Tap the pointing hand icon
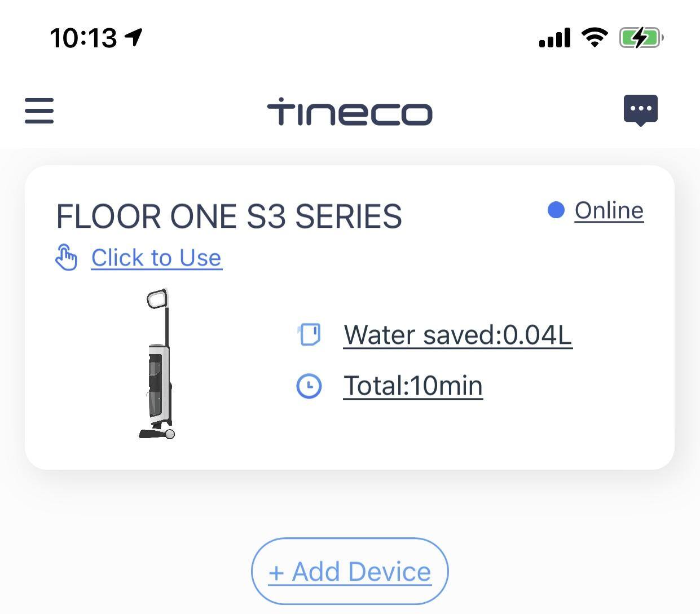This screenshot has width=700, height=614. [x=66, y=258]
